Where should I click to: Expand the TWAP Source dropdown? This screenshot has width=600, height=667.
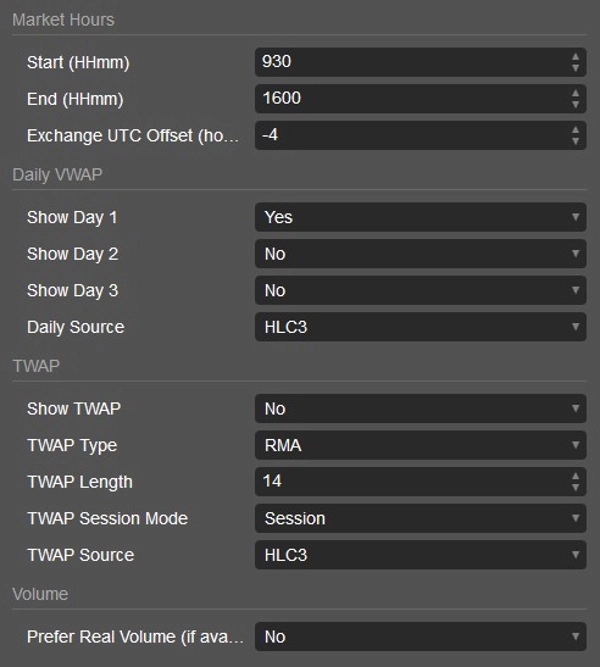coord(420,555)
